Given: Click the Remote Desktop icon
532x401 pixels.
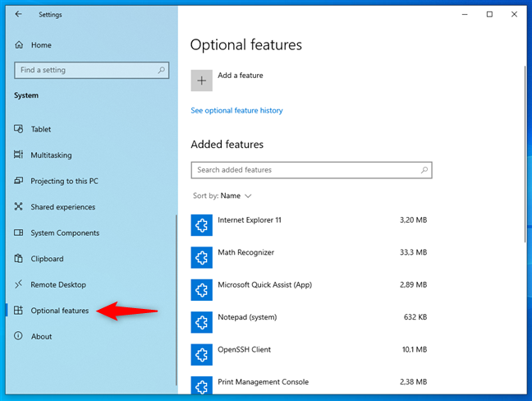Looking at the screenshot, I should pyautogui.click(x=18, y=284).
